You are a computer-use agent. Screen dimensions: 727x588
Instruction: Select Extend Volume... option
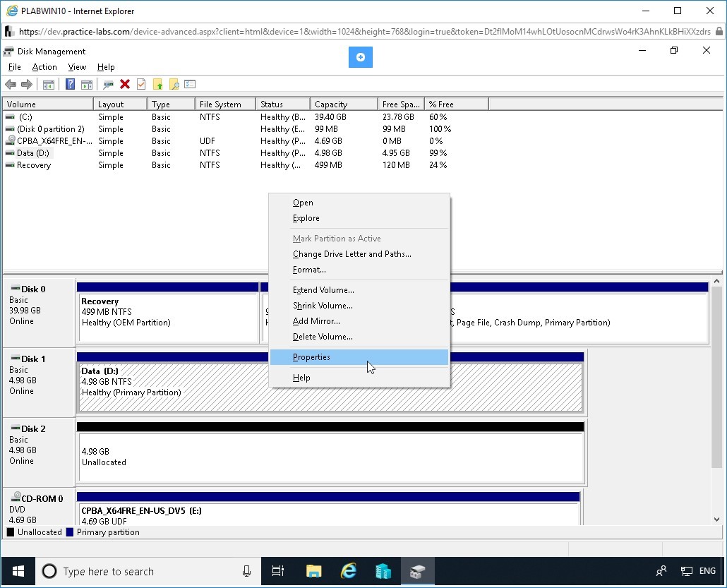click(x=359, y=290)
